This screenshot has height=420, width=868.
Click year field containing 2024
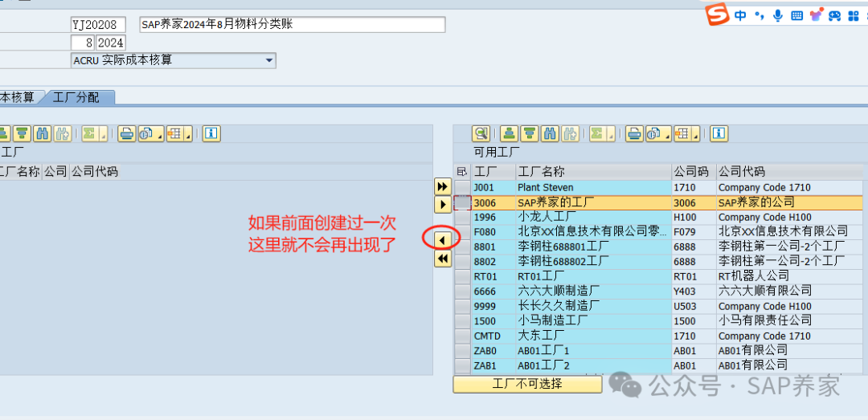pos(111,43)
